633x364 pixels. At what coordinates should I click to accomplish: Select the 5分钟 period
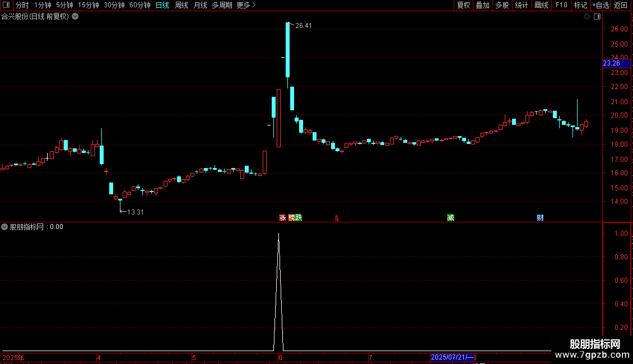tap(64, 5)
